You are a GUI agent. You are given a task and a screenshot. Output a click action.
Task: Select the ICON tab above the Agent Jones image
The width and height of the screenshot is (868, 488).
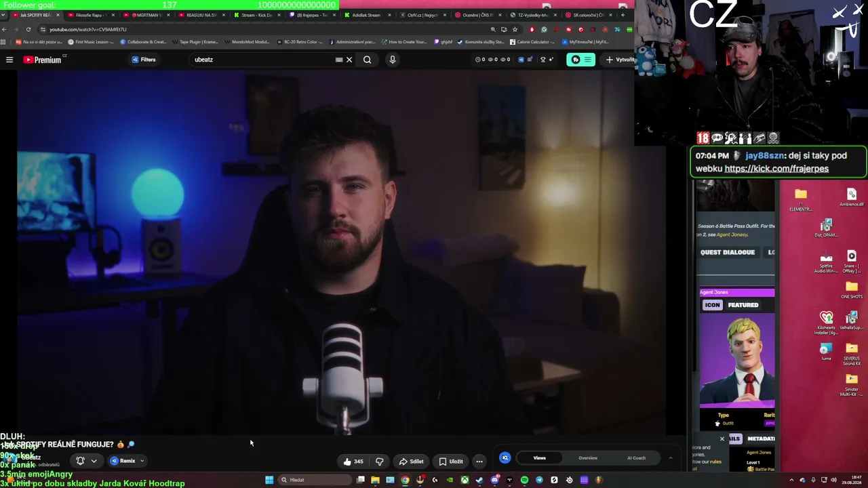[712, 305]
